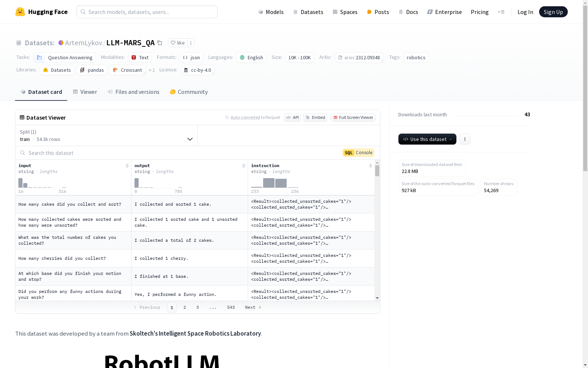This screenshot has width=588, height=368.
Task: Open Full Screen Viewer
Action: pyautogui.click(x=353, y=117)
